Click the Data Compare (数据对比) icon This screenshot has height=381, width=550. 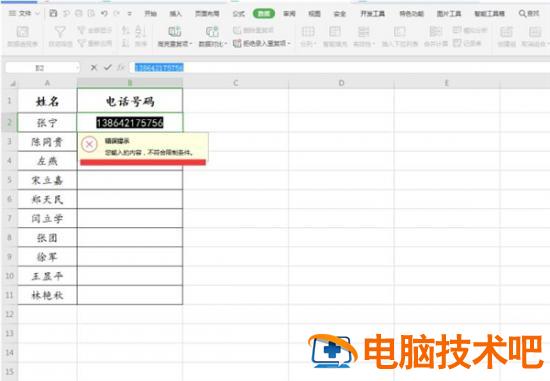coord(212,32)
